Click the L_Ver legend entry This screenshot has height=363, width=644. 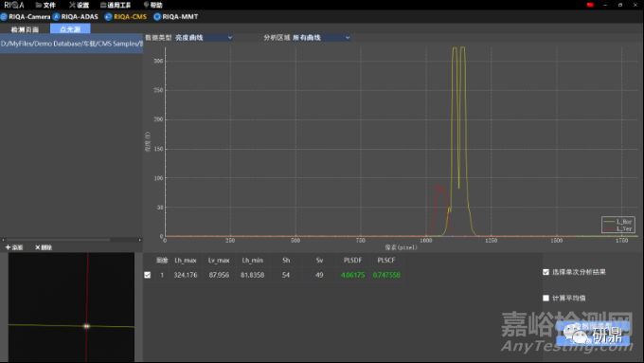click(618, 228)
